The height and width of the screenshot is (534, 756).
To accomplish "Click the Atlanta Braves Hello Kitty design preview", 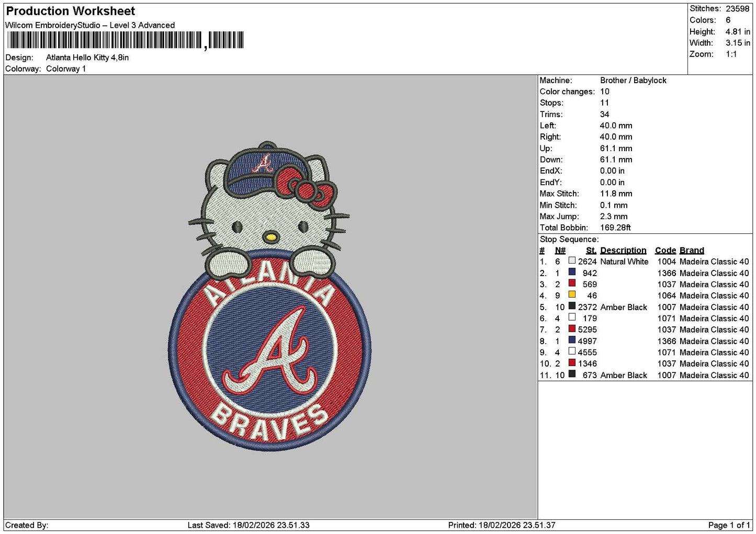I will 269,296.
